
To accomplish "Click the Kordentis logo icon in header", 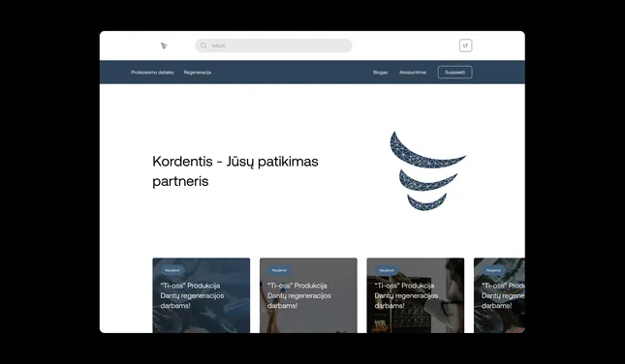I will click(x=164, y=45).
